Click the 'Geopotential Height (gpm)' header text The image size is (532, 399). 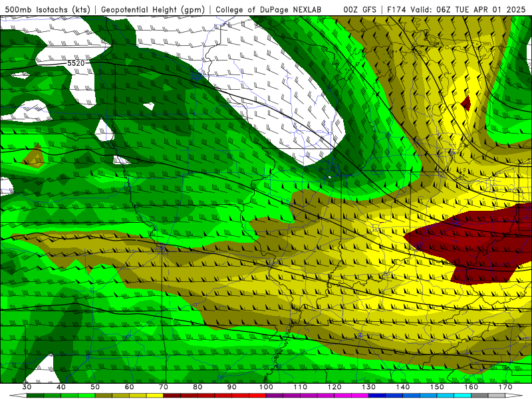pyautogui.click(x=153, y=10)
